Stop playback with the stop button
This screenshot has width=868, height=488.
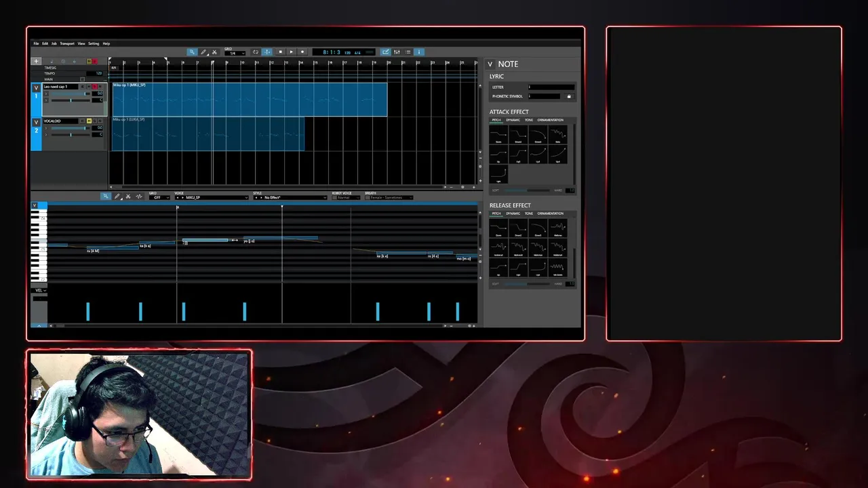281,52
